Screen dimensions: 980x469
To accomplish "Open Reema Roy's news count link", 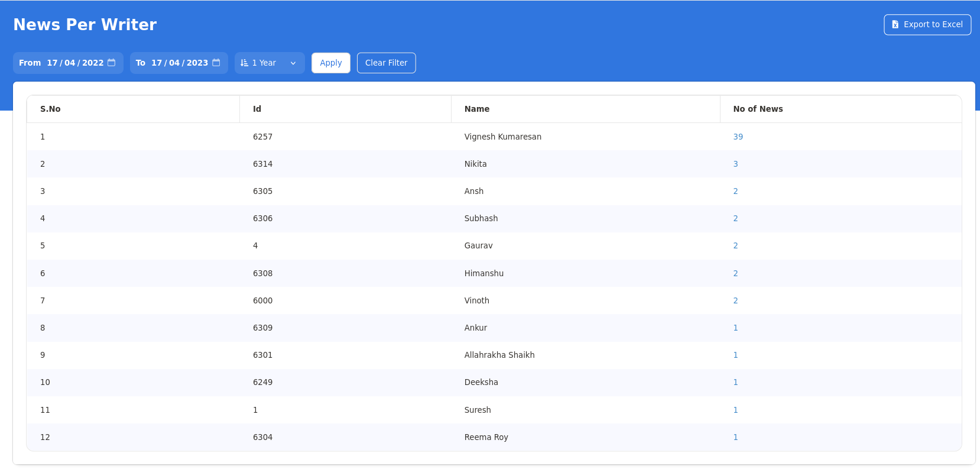I will pyautogui.click(x=735, y=437).
